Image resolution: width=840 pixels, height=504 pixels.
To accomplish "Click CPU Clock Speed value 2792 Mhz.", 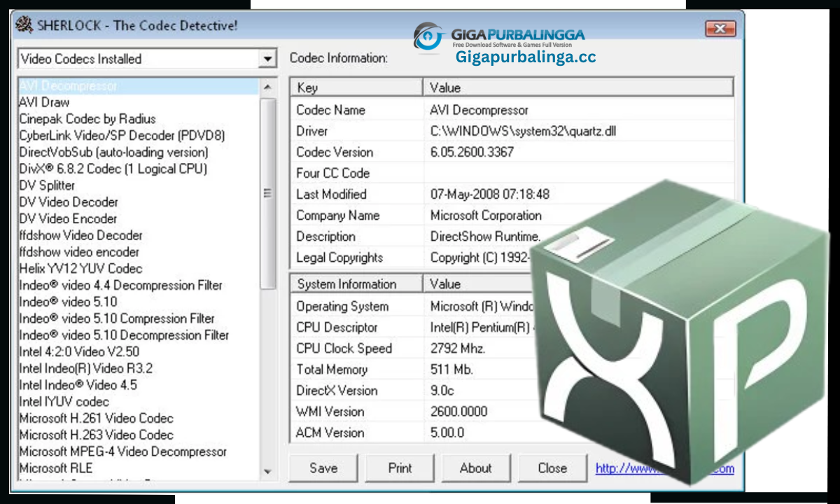I will pos(458,348).
